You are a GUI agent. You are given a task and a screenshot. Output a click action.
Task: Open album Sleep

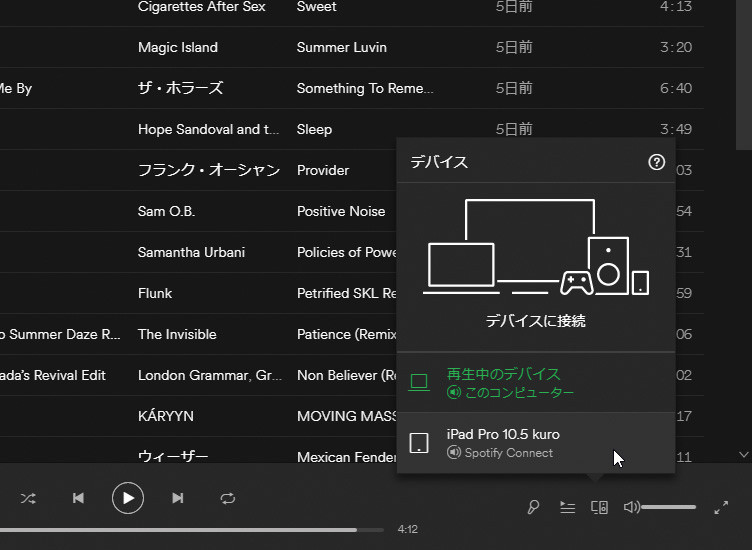coord(314,129)
